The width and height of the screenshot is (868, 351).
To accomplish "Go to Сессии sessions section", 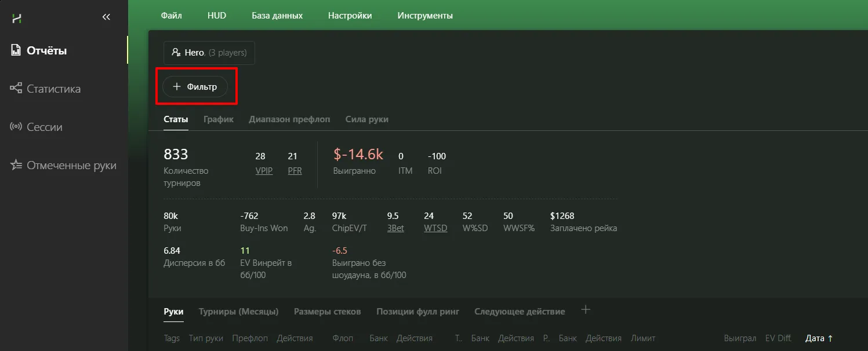I will (44, 127).
